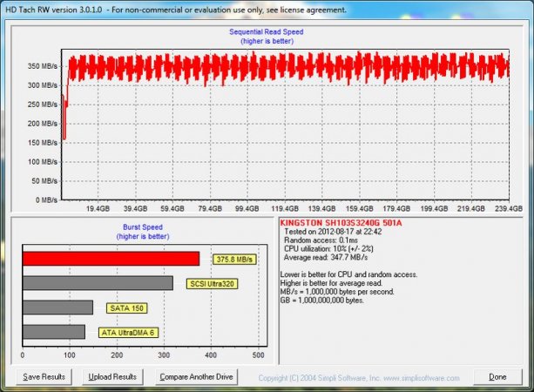Screen dimensions: 534x392
Task: Close the results with the Done button
Action: click(497, 377)
